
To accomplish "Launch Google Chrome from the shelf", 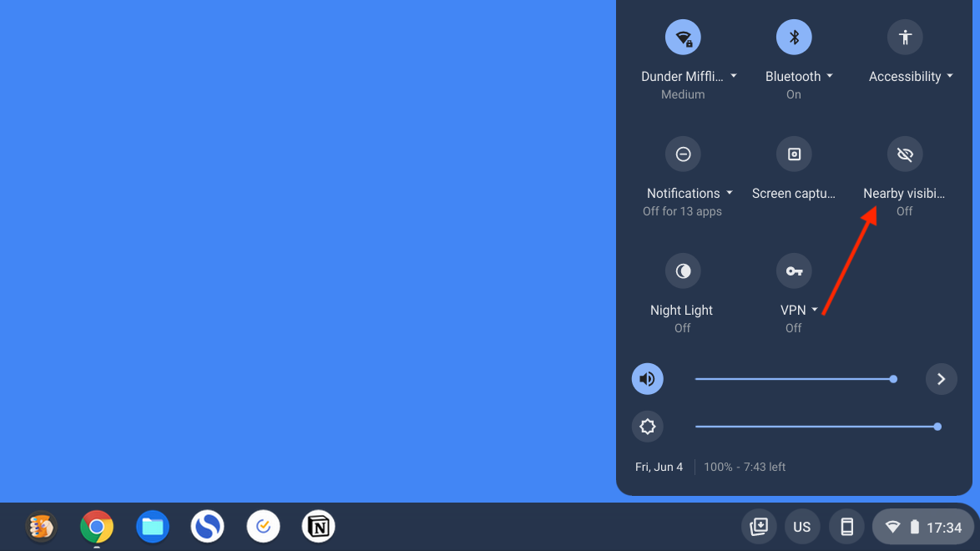I will click(x=97, y=527).
